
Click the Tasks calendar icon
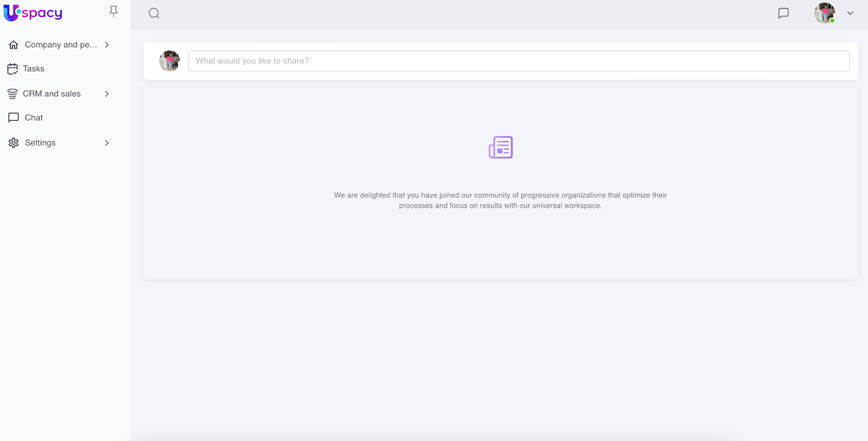pyautogui.click(x=12, y=69)
